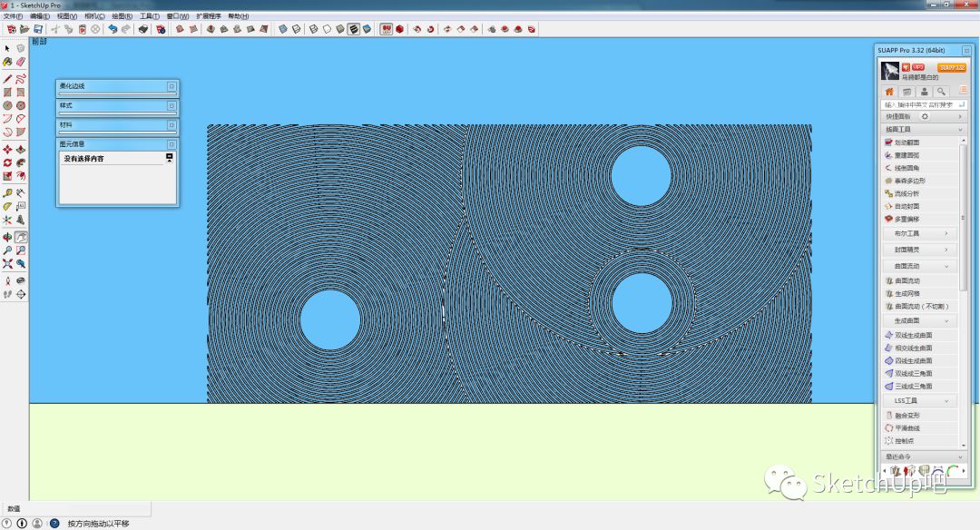This screenshot has width=980, height=530.
Task: Click the orange SUAPP 3.32 badge button
Action: 952,67
